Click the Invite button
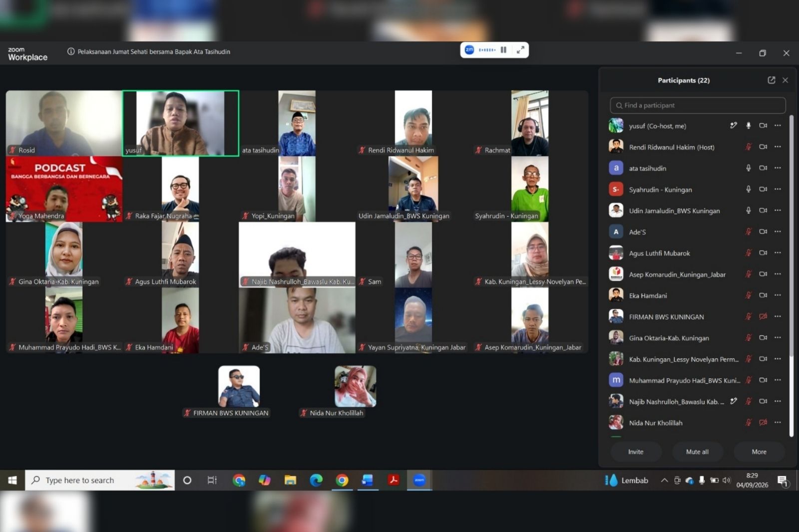This screenshot has width=799, height=532. [x=636, y=452]
